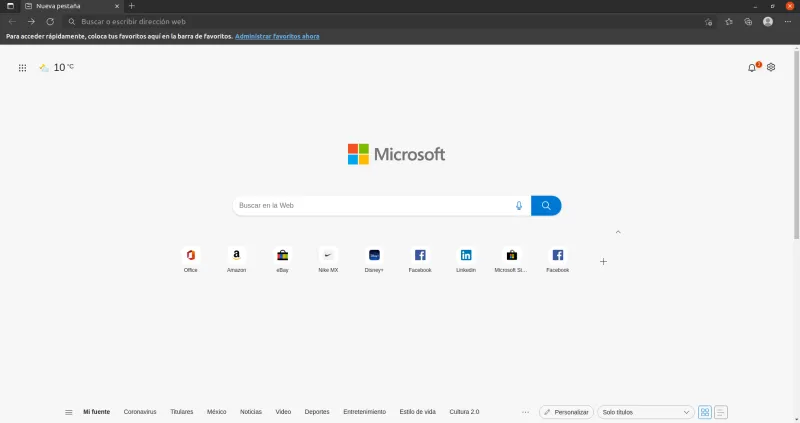Screen dimensions: 800x423
Task: Open the Nike MX quick link
Action: 328,260
